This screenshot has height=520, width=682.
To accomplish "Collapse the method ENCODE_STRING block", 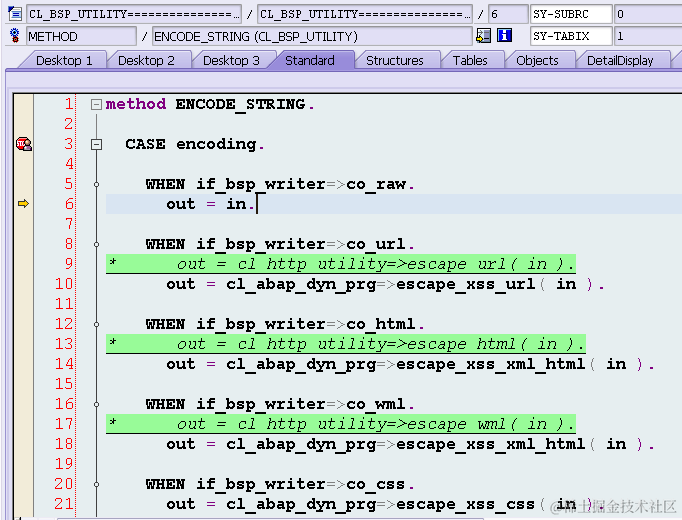I will pos(96,104).
